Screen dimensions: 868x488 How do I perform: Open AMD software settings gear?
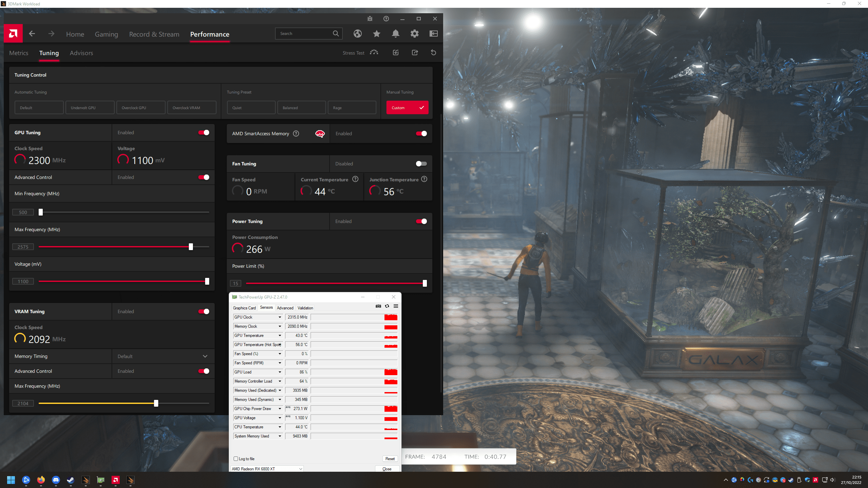tap(415, 34)
